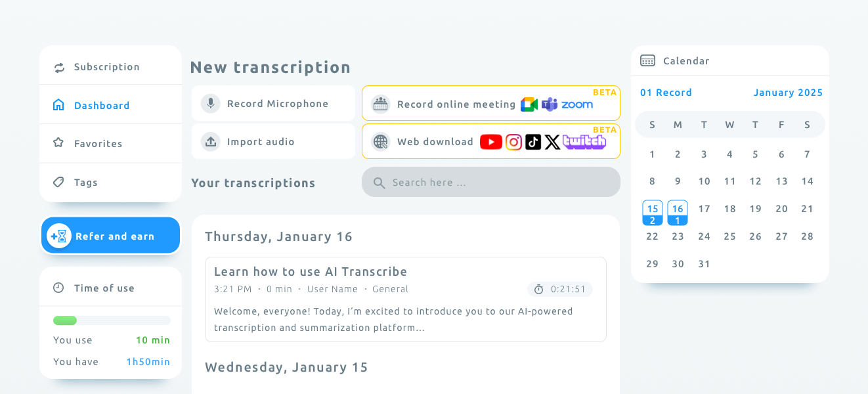Click the Time of use progress bar

click(x=112, y=320)
